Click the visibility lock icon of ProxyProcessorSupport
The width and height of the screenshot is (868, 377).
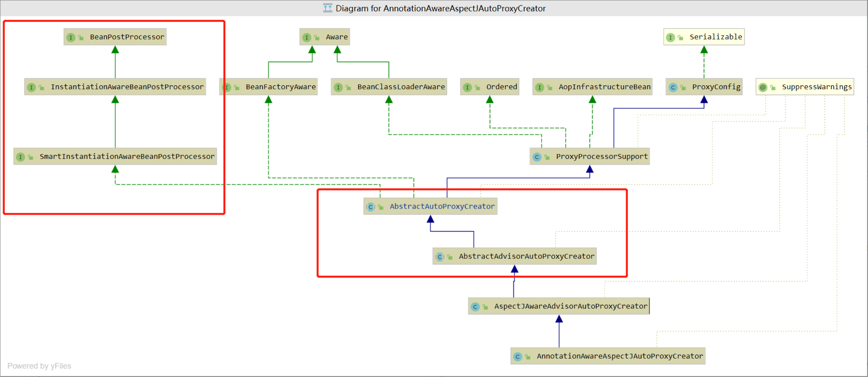(x=547, y=157)
